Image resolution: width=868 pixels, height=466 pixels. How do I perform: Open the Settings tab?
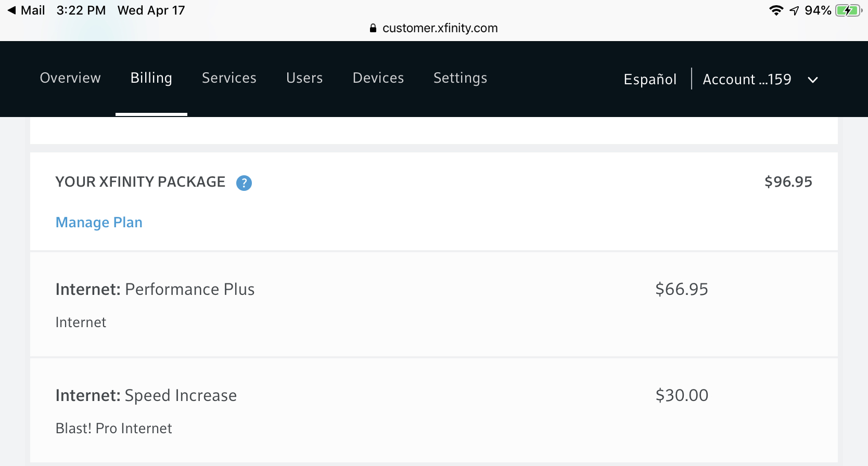coord(460,78)
